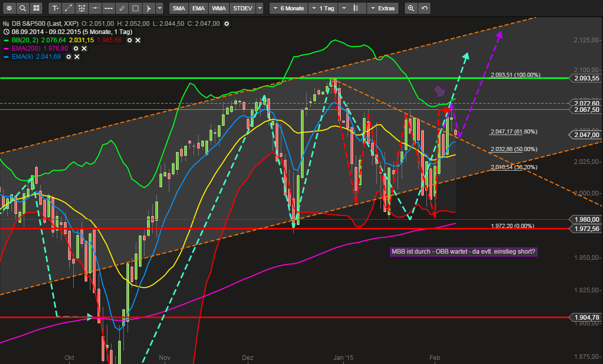Remove the EMA(9) indicator

(76, 56)
